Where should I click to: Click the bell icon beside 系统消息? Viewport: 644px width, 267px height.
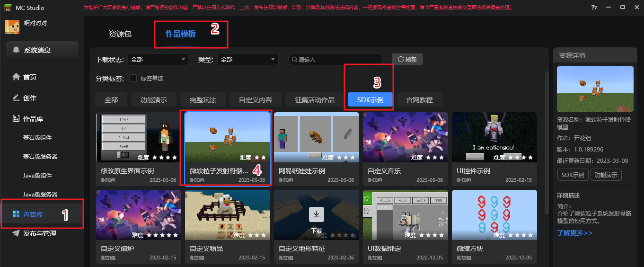click(x=17, y=50)
